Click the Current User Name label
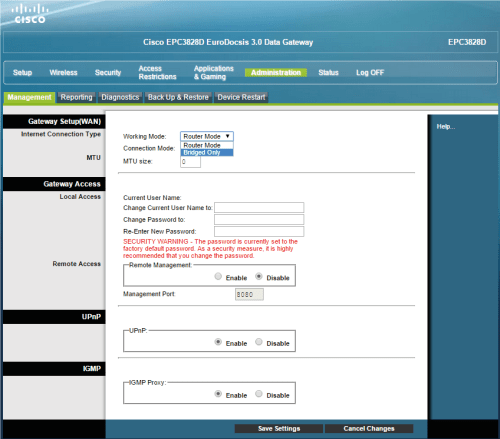Image resolution: width=500 pixels, height=439 pixels. pos(152,198)
